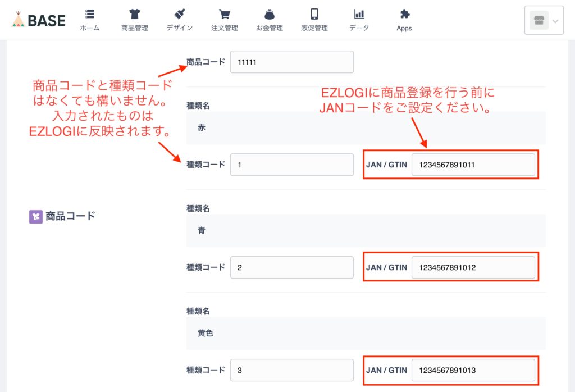Click JAN / GTIN field ending in 1011
This screenshot has height=392, width=575.
point(473,165)
